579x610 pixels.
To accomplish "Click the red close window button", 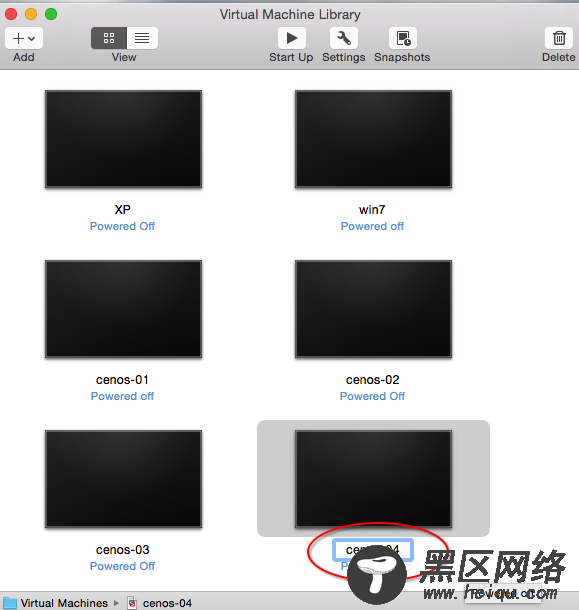I will click(11, 14).
